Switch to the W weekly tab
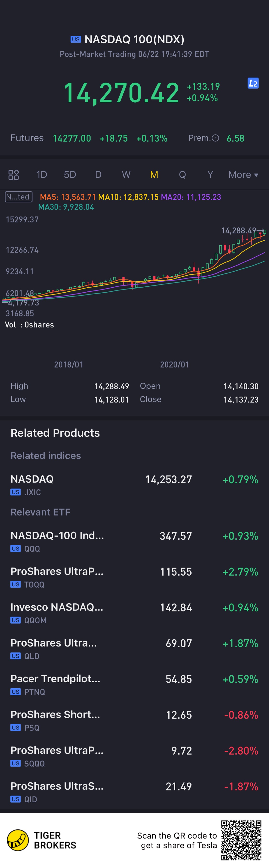Viewport: 269px width, 868px height. [126, 175]
